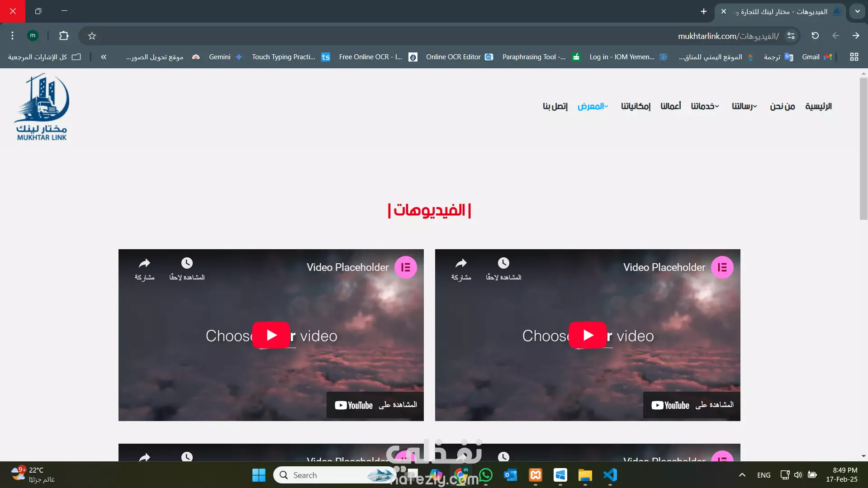
Task: Open the الموقع اليمني bookmark
Action: pyautogui.click(x=716, y=57)
